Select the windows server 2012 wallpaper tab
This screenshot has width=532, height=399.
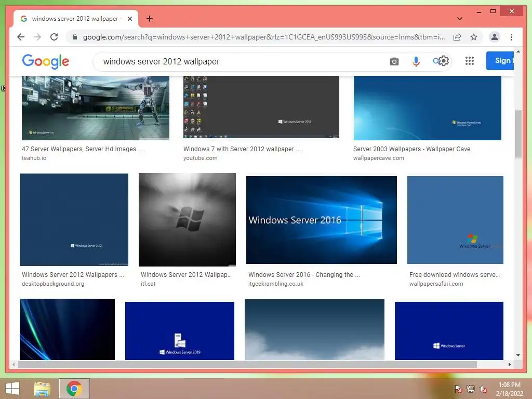[x=75, y=19]
